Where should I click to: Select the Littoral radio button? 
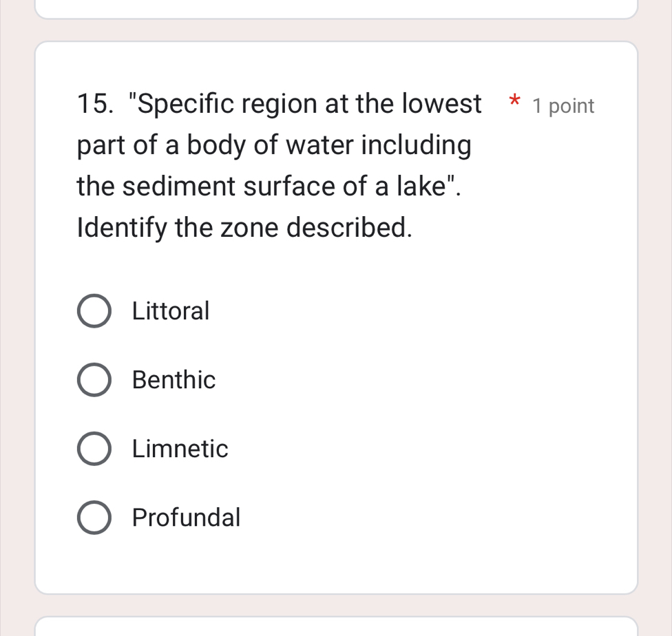[x=94, y=312]
